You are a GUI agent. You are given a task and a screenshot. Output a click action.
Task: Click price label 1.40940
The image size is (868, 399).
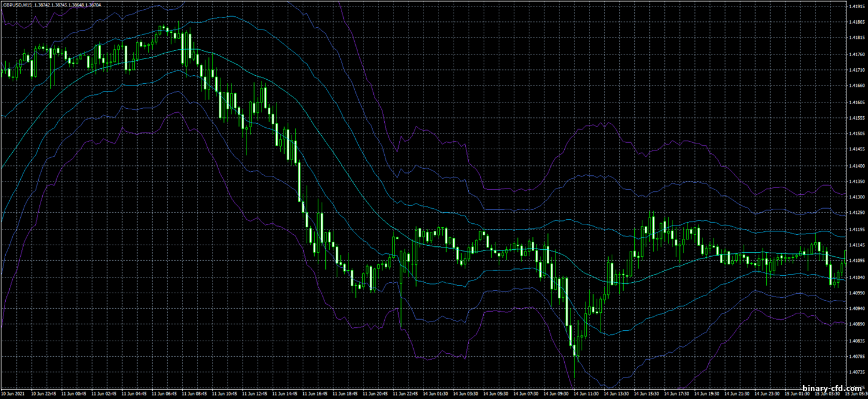click(x=857, y=309)
